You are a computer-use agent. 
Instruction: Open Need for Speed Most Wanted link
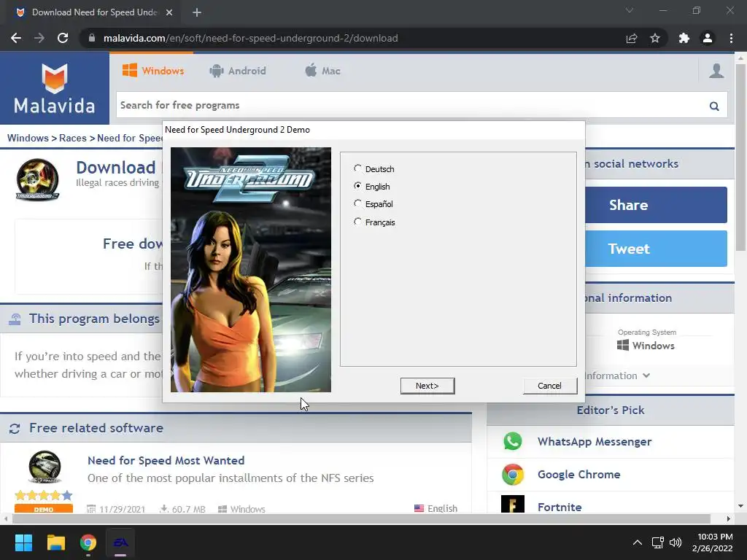click(166, 461)
